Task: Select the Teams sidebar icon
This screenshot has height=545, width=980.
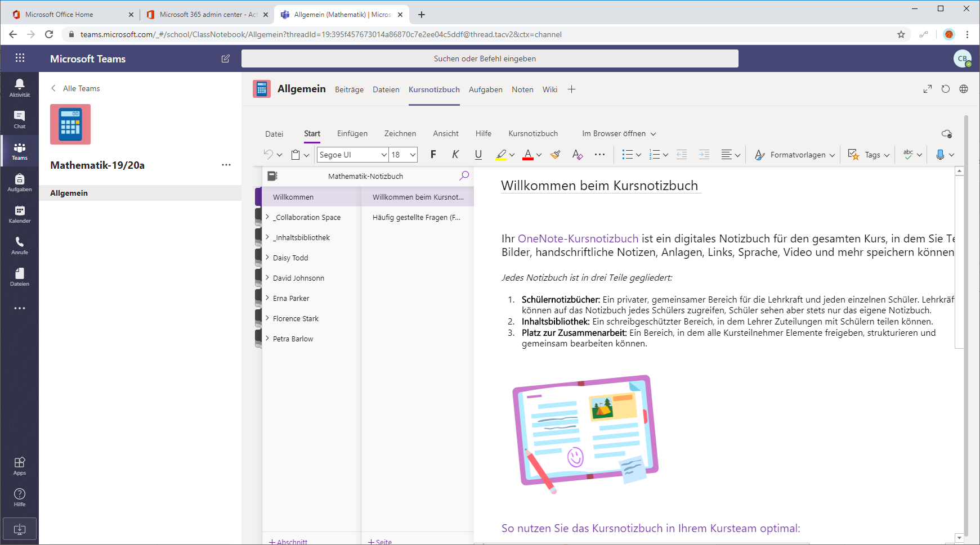Action: [x=20, y=151]
